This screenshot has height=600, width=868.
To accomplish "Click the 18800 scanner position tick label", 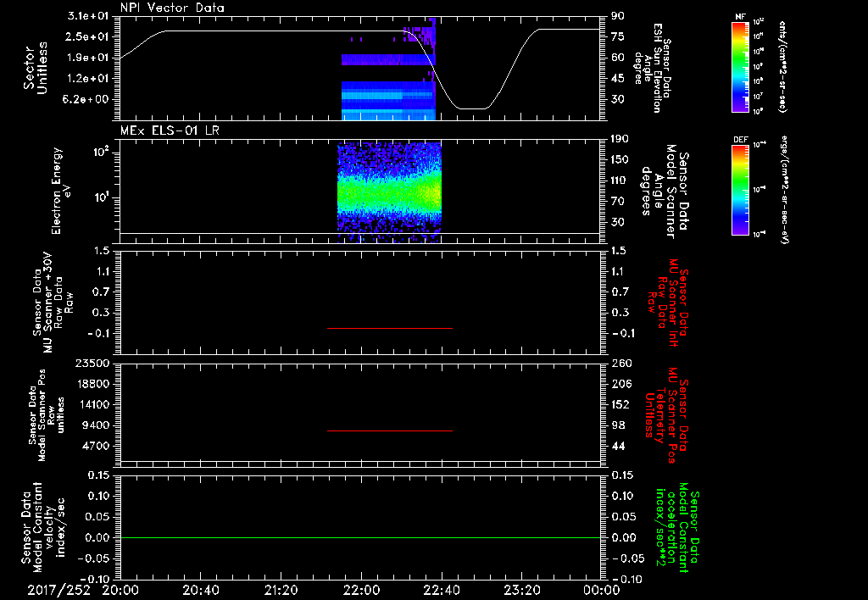I will [x=93, y=384].
